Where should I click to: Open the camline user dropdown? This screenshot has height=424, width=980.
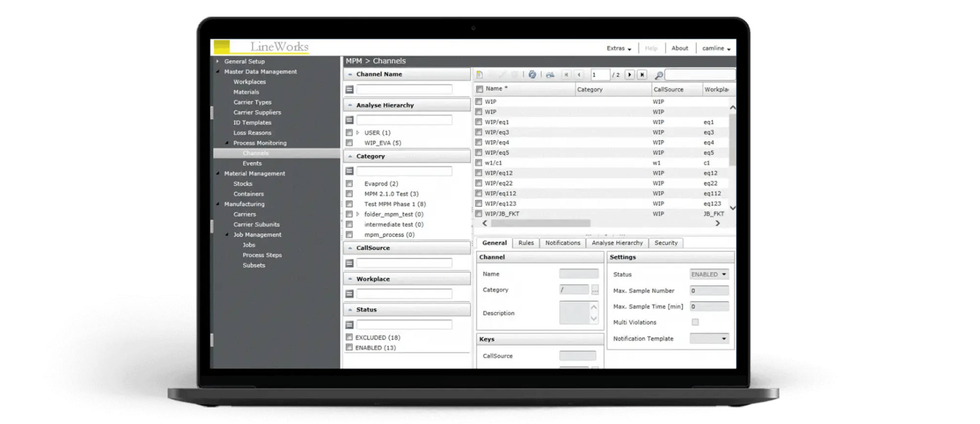coord(716,48)
